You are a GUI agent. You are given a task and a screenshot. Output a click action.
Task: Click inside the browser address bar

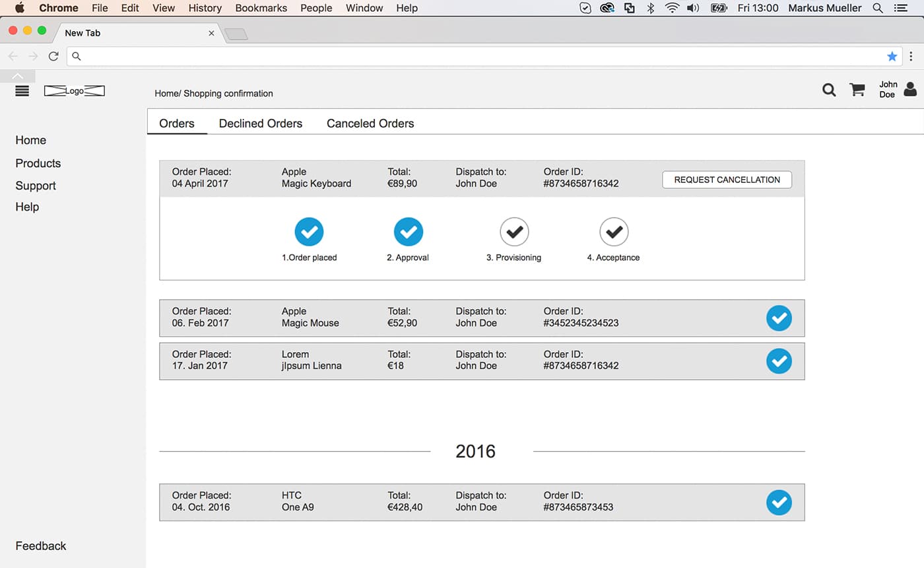tap(462, 56)
